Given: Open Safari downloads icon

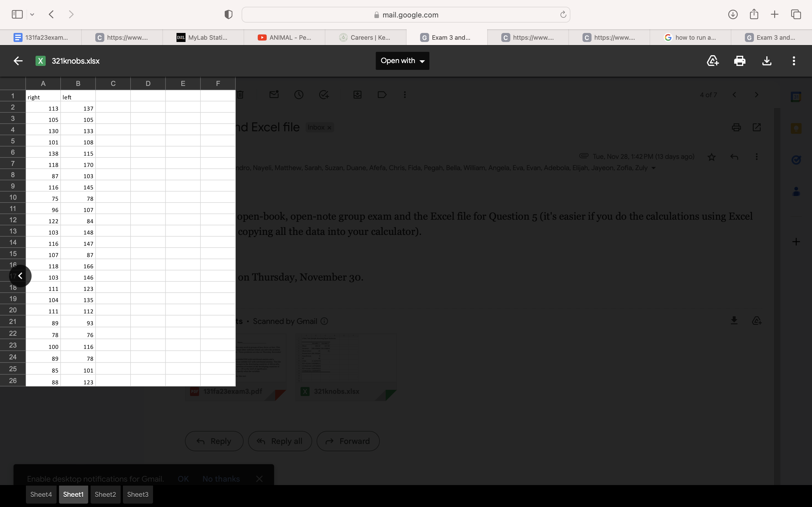Looking at the screenshot, I should [733, 14].
